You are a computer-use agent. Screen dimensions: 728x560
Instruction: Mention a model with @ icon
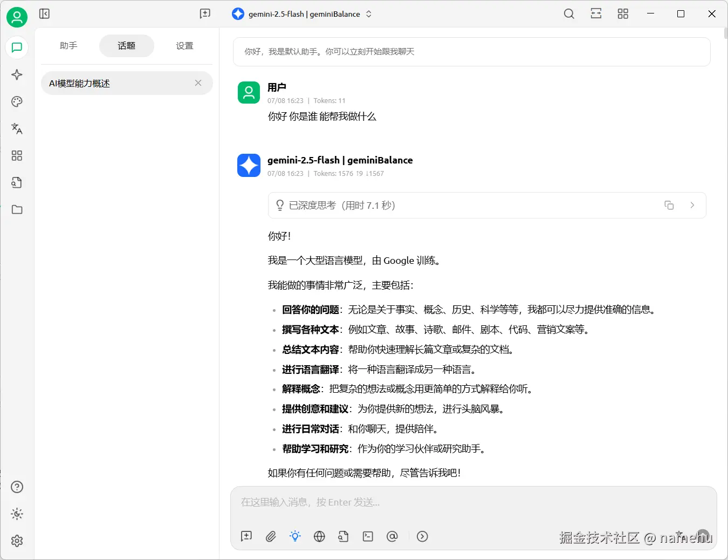tap(392, 536)
